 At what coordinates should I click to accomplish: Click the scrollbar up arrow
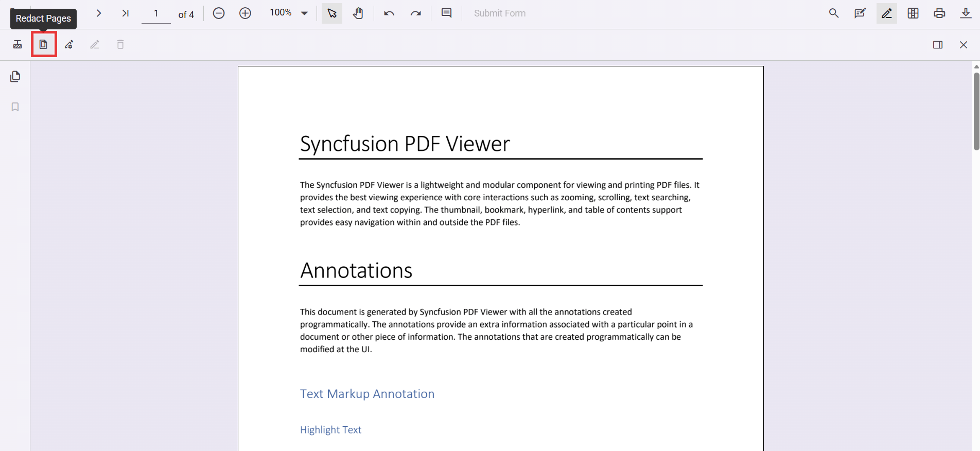[976, 66]
